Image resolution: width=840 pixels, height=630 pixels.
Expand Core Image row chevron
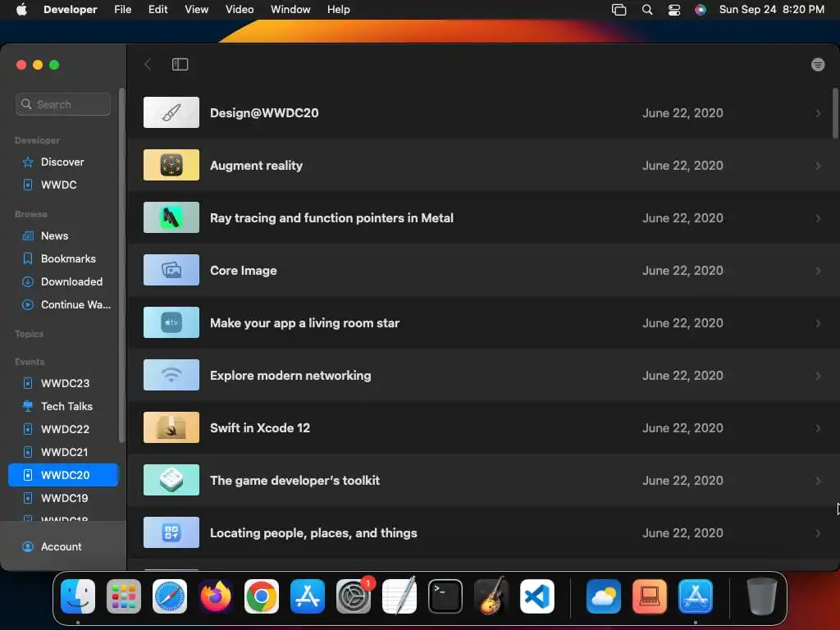tap(818, 271)
